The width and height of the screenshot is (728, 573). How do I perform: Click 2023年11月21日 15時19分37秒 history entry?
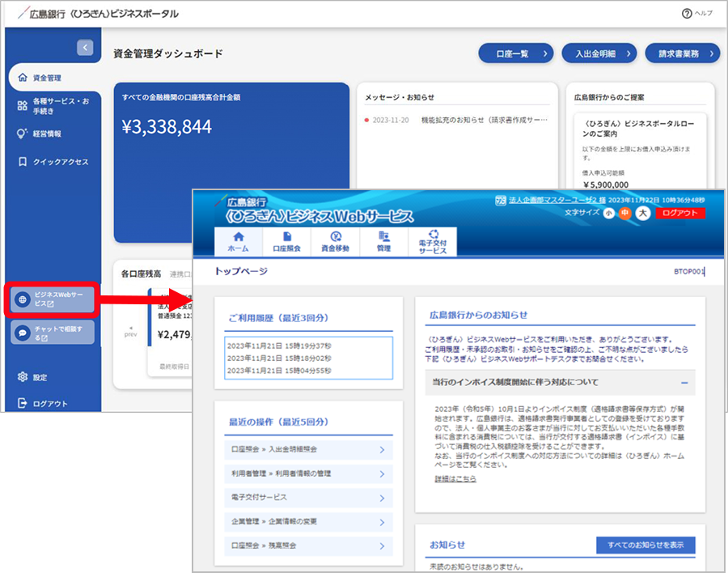point(279,346)
